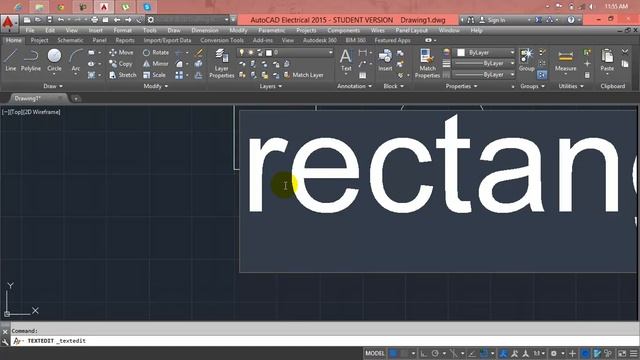Image resolution: width=640 pixels, height=360 pixels.
Task: Click the Print icon in quick access toolbar
Action: click(x=95, y=20)
